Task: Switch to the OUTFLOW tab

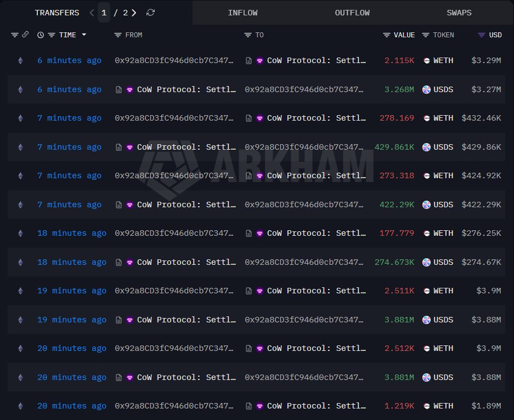Action: (x=352, y=13)
